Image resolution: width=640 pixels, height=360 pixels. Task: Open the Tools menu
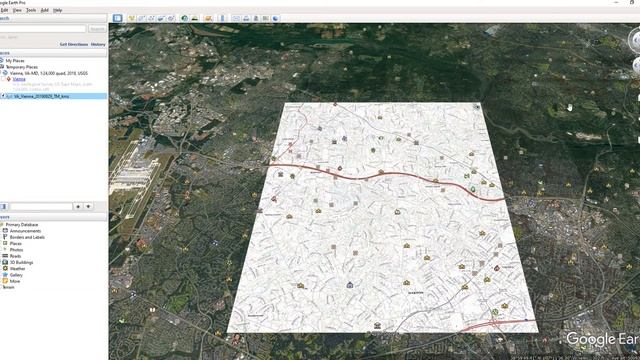pos(31,10)
